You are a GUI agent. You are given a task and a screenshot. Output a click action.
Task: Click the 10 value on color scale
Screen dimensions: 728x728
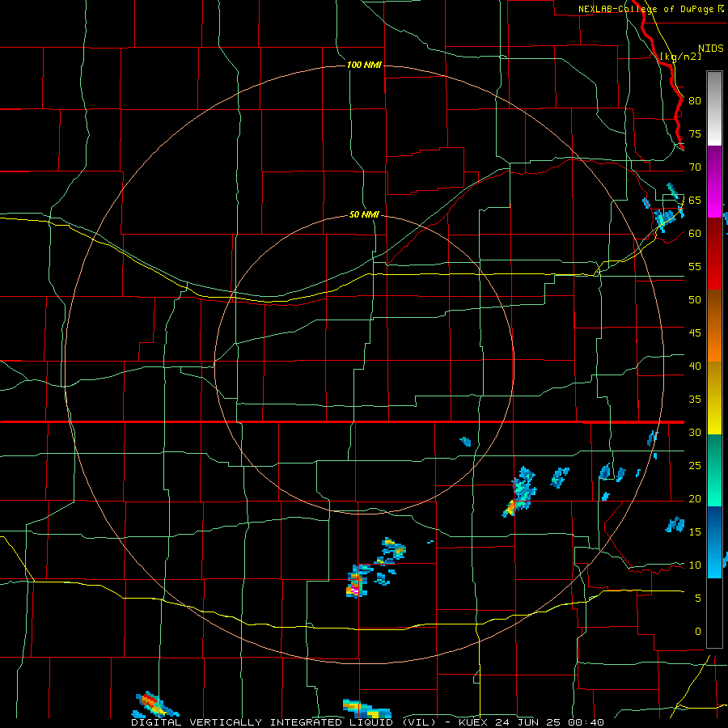[x=695, y=565]
